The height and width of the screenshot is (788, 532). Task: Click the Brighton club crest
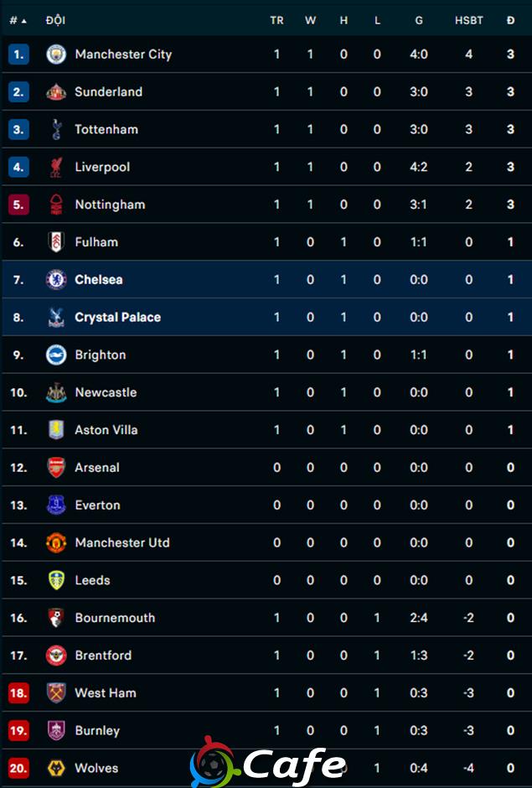click(x=56, y=355)
